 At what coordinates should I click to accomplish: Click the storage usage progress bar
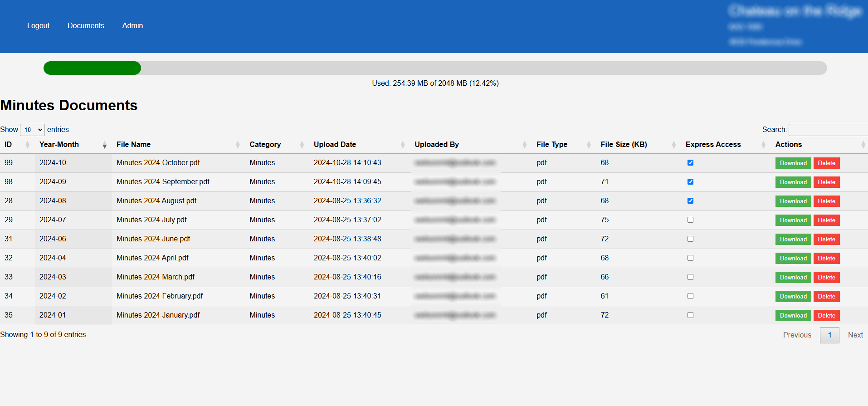point(435,68)
